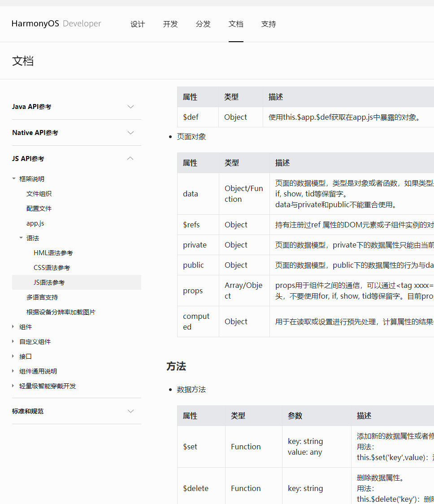Open the HML语法参考 page
The image size is (434, 504).
pos(53,253)
